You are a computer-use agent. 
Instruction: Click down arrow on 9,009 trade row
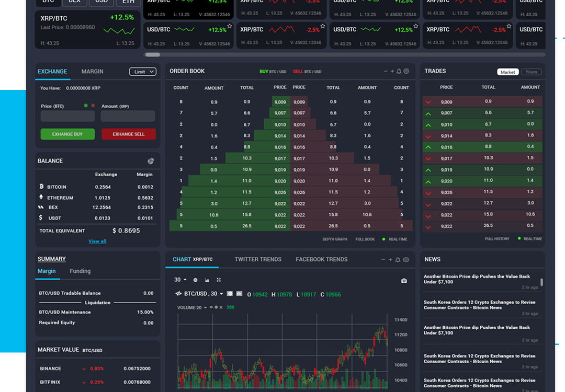point(428,102)
